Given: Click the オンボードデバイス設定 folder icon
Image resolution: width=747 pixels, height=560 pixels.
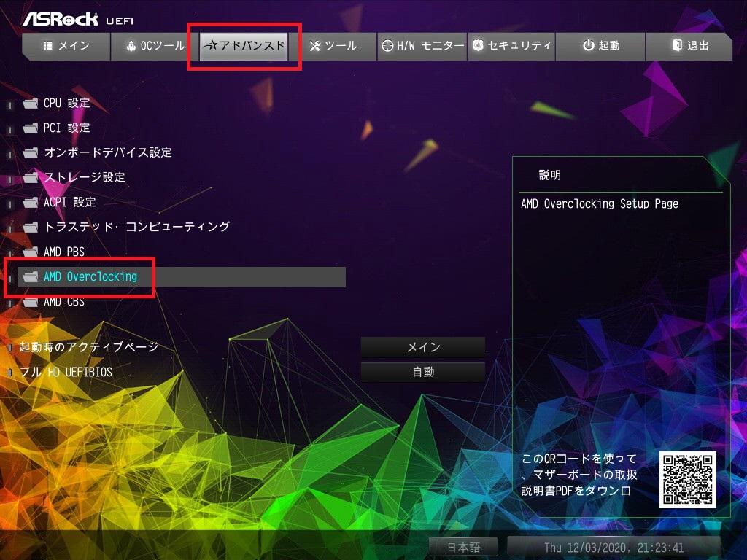Looking at the screenshot, I should click(x=31, y=152).
